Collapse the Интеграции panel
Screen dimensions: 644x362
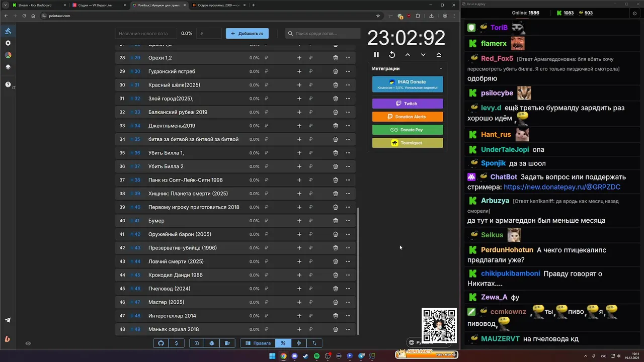[441, 68]
